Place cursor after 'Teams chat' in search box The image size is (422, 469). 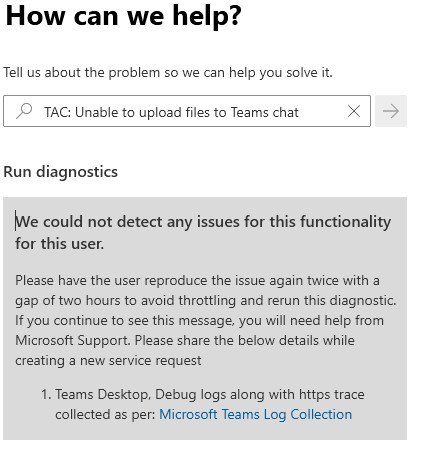(x=299, y=112)
